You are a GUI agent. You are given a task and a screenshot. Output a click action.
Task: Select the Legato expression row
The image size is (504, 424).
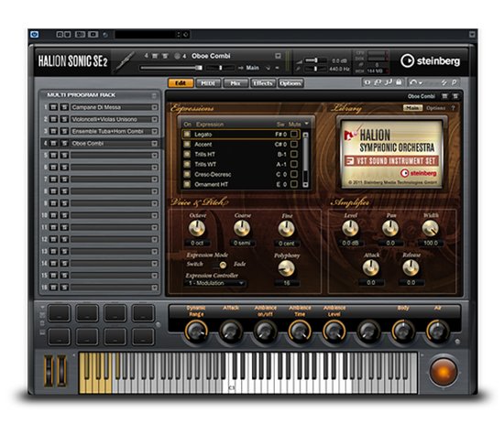click(x=241, y=134)
